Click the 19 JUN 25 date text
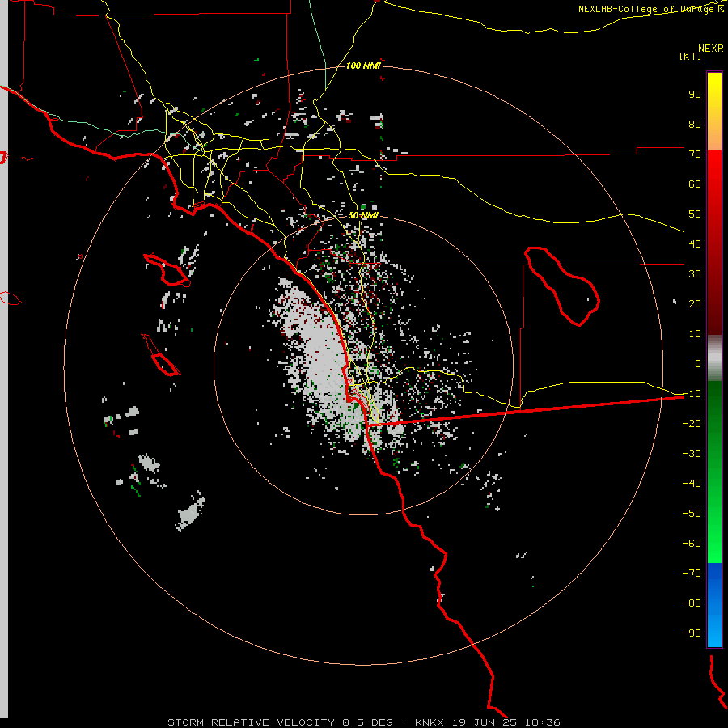The width and height of the screenshot is (728, 728). coord(485,722)
